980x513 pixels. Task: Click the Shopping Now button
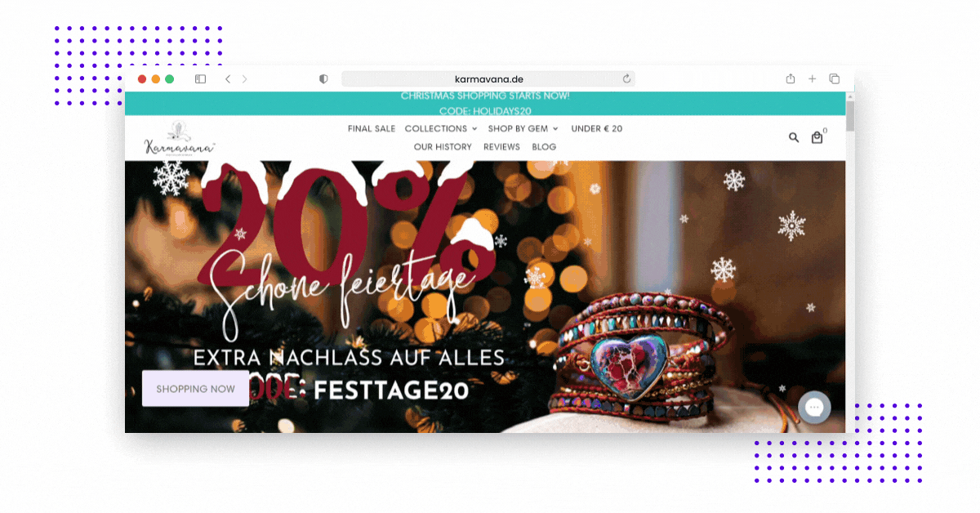[195, 389]
